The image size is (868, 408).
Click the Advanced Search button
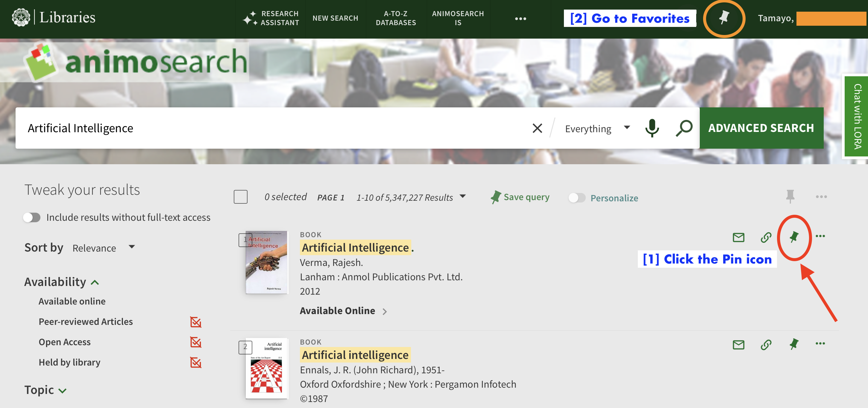761,128
